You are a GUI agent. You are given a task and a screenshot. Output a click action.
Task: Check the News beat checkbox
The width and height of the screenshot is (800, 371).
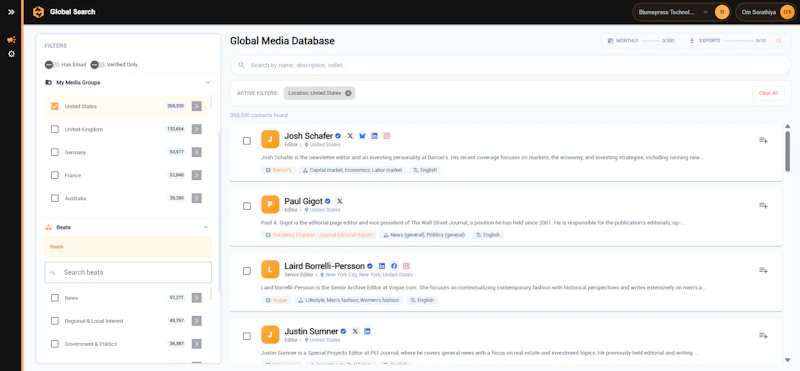click(x=55, y=298)
